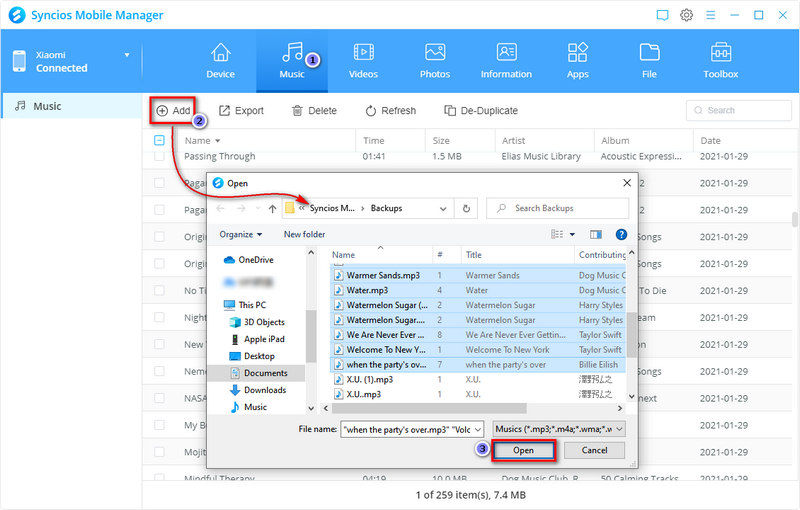The image size is (800, 510).
Task: Switch to the Music tab
Action: point(292,61)
